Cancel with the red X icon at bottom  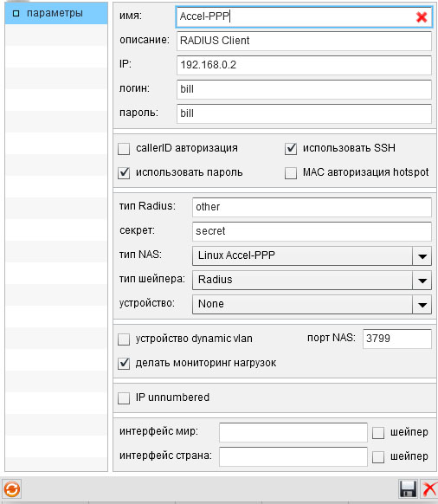[x=429, y=489]
